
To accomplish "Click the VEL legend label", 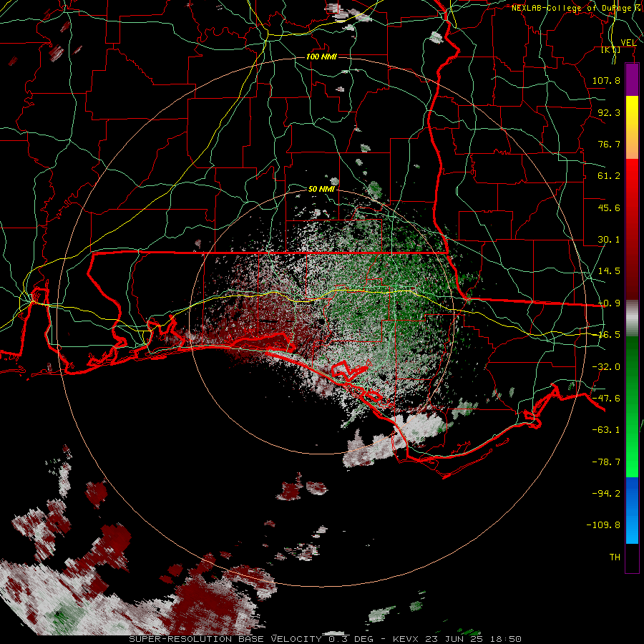I will pos(628,43).
